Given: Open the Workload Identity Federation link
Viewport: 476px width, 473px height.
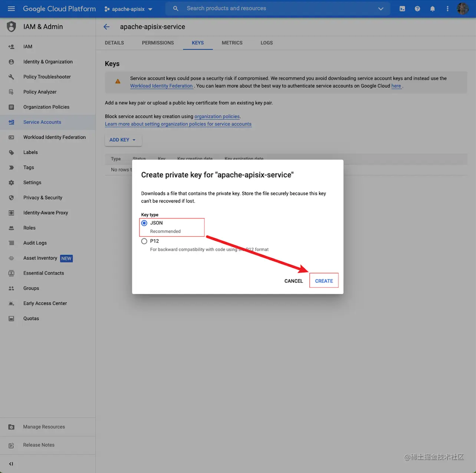Looking at the screenshot, I should (161, 86).
